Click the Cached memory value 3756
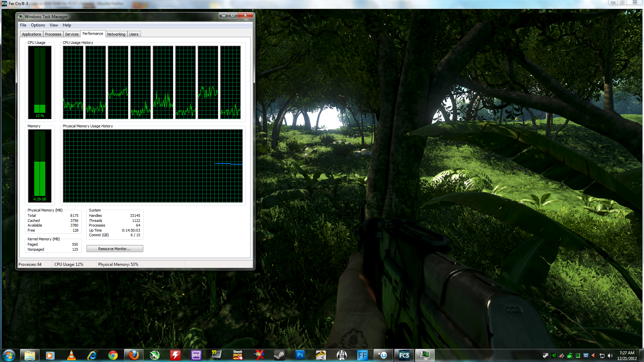 click(x=74, y=221)
